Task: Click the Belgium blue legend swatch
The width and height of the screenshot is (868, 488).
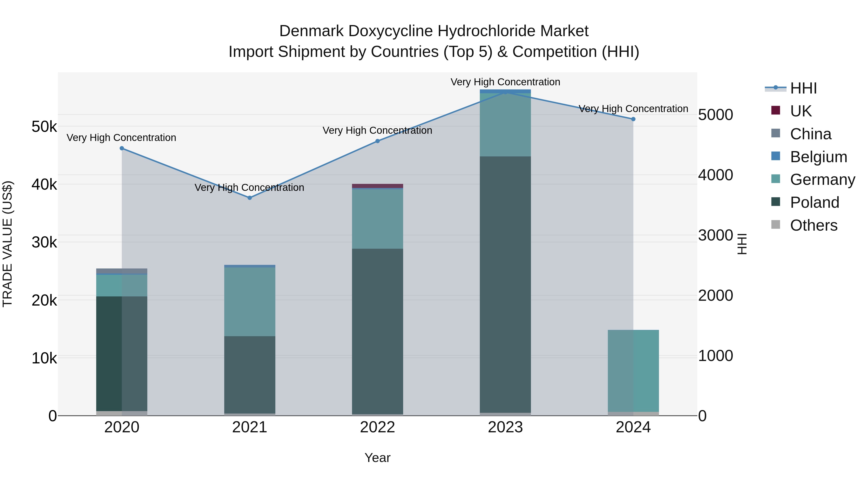Action: pyautogui.click(x=775, y=156)
